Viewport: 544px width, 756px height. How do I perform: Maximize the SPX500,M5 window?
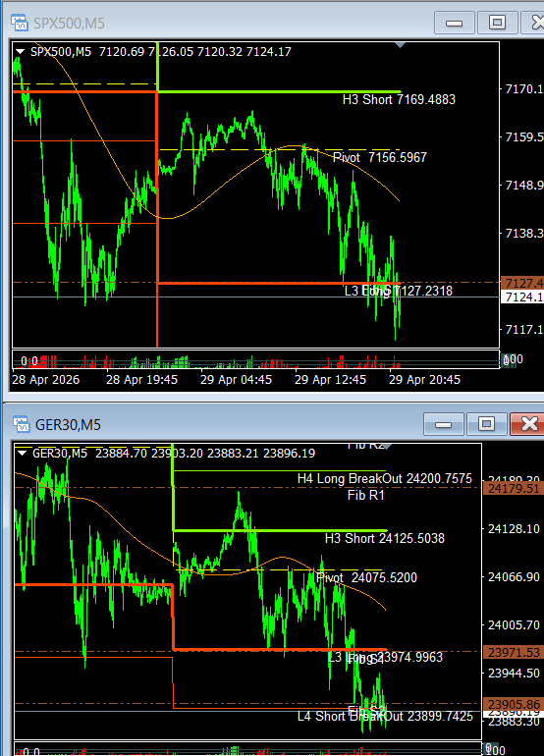pyautogui.click(x=497, y=23)
